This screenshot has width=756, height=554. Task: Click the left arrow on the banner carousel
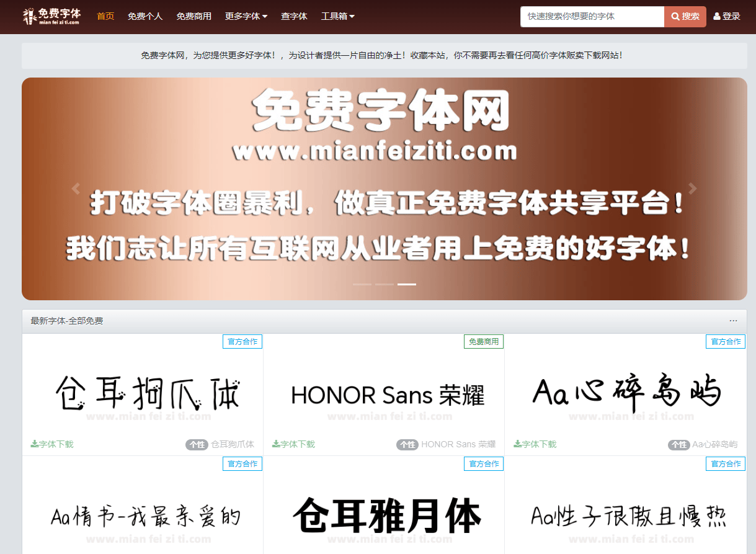(76, 188)
